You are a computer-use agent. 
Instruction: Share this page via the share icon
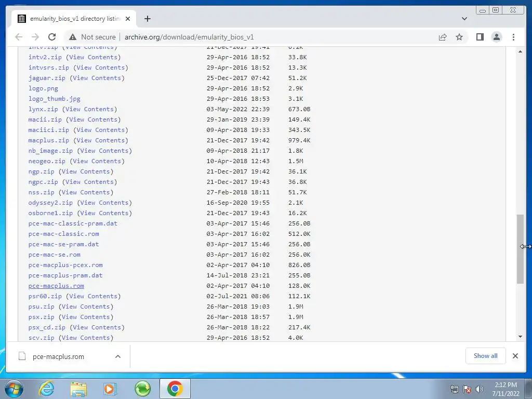(x=443, y=37)
